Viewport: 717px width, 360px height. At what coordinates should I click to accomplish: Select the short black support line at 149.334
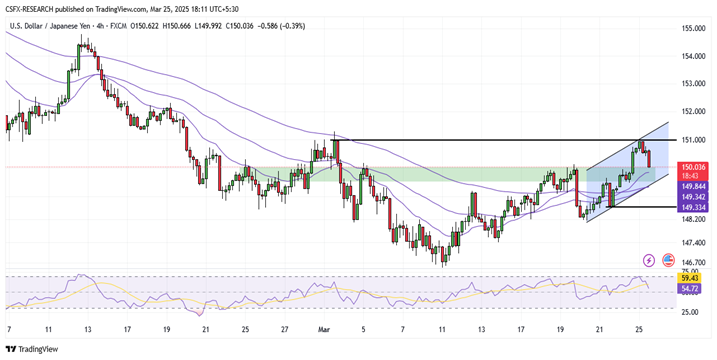tap(641, 207)
